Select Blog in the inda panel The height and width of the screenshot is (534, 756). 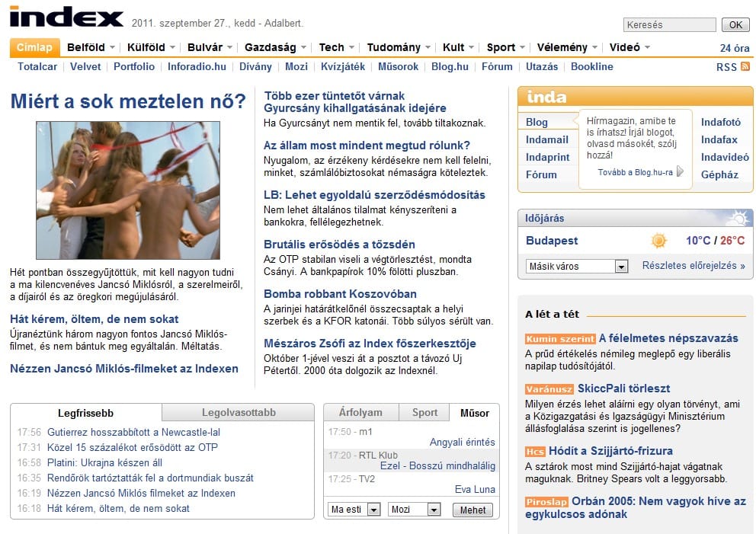click(537, 122)
